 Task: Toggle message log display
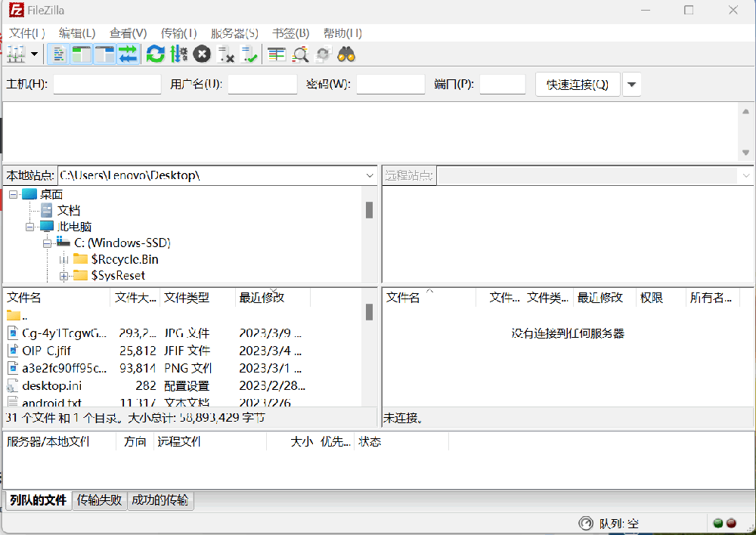tap(57, 54)
